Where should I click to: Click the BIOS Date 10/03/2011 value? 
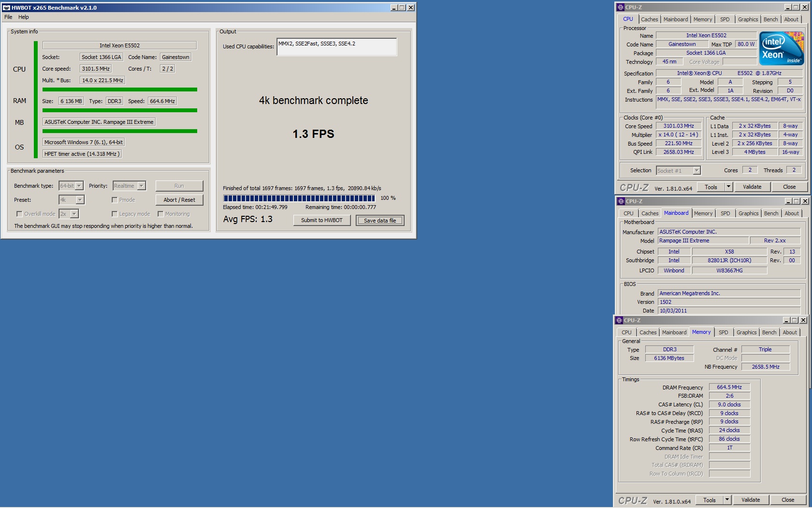(x=729, y=311)
